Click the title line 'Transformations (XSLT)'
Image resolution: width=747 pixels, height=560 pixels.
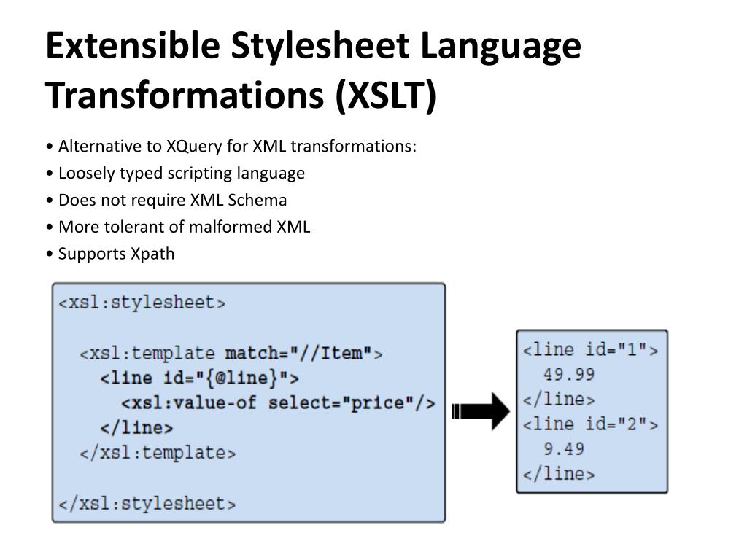pos(241,96)
